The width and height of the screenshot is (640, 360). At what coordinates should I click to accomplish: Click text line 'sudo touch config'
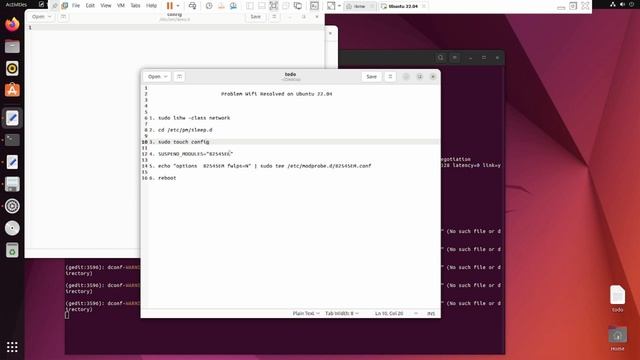pyautogui.click(x=183, y=142)
